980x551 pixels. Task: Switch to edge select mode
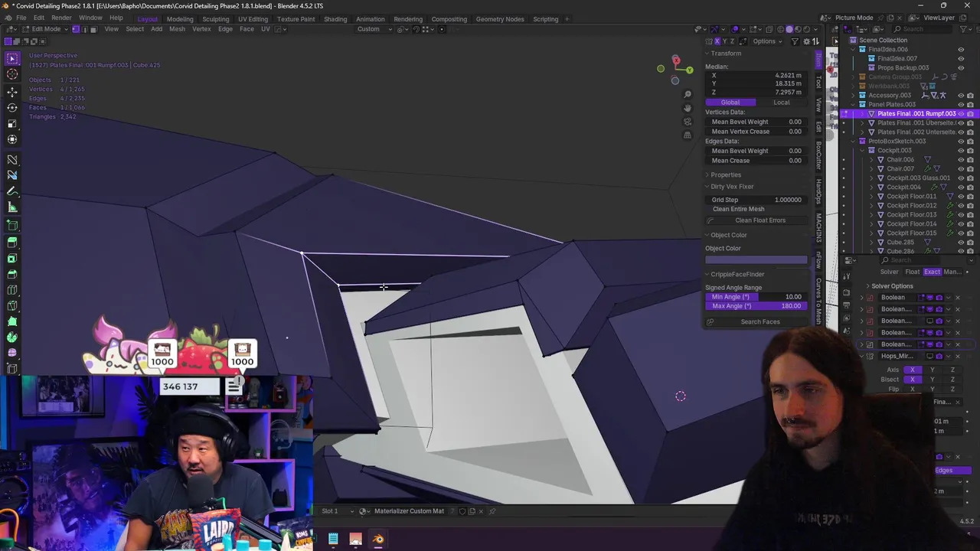84,29
